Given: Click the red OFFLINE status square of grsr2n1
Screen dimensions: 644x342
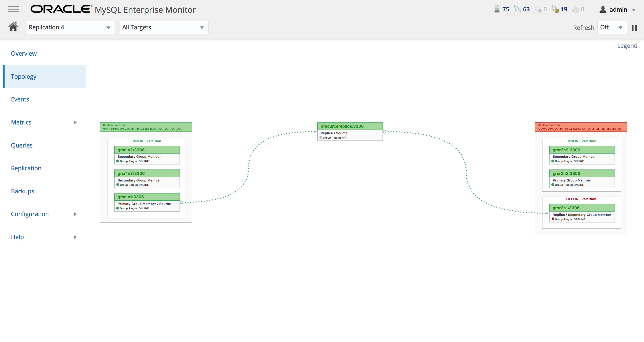Looking at the screenshot, I should tap(553, 219).
